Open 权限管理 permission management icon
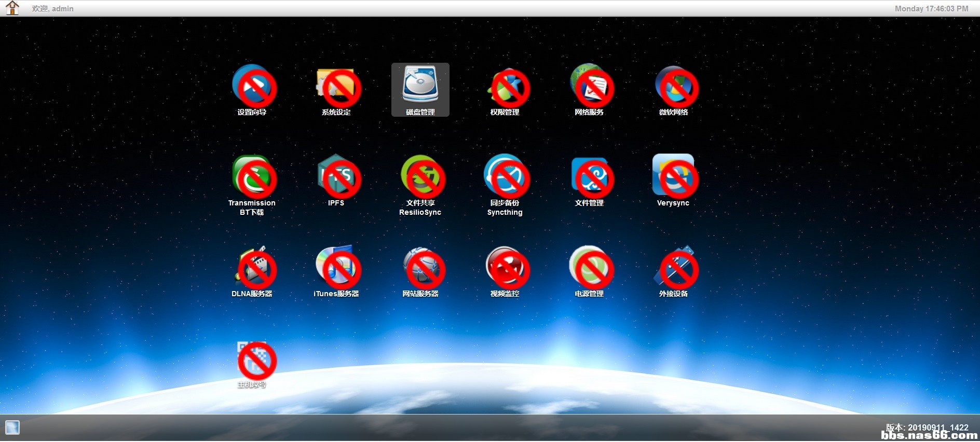 pyautogui.click(x=505, y=86)
